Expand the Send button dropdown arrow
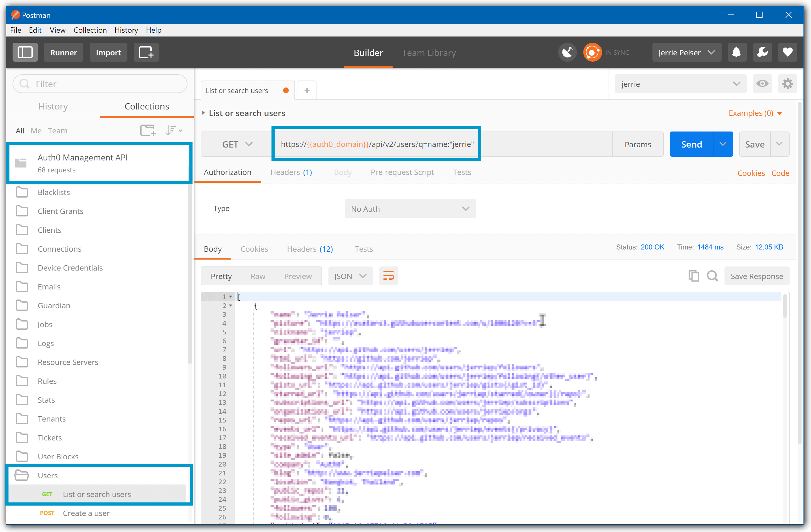Viewport: 811px width, 532px height. 723,144
